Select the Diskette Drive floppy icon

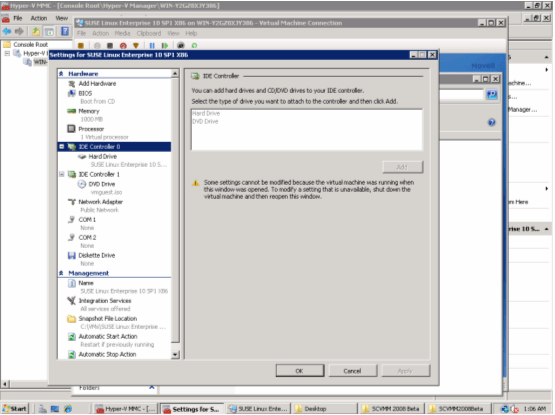[72, 255]
